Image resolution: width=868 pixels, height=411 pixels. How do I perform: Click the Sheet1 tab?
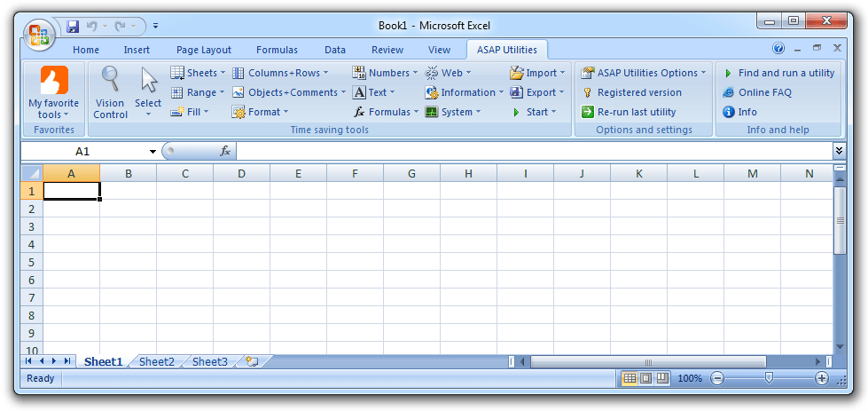(x=103, y=361)
